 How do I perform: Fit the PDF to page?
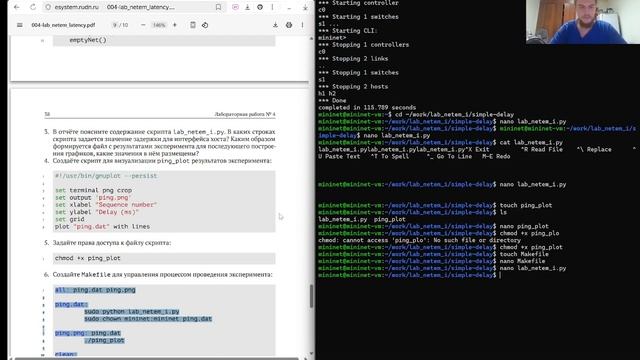click(x=193, y=25)
